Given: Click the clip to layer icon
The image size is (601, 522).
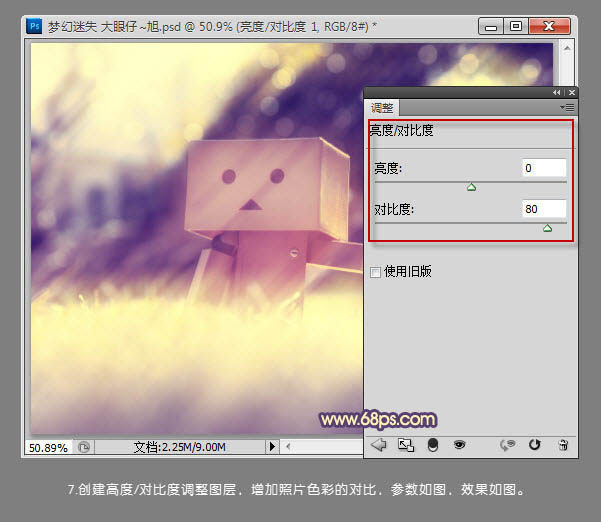Looking at the screenshot, I should [433, 445].
